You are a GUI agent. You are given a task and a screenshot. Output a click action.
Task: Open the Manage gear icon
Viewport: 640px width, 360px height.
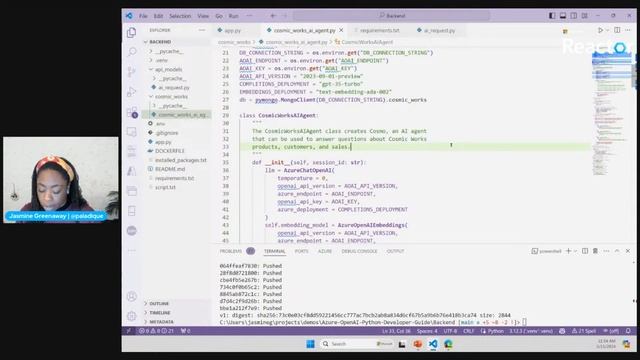[x=131, y=316]
